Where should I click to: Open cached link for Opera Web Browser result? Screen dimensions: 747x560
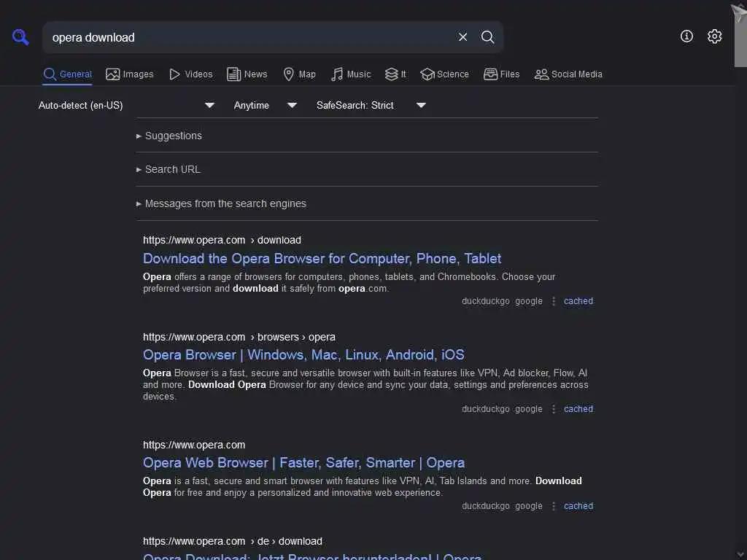tap(578, 506)
